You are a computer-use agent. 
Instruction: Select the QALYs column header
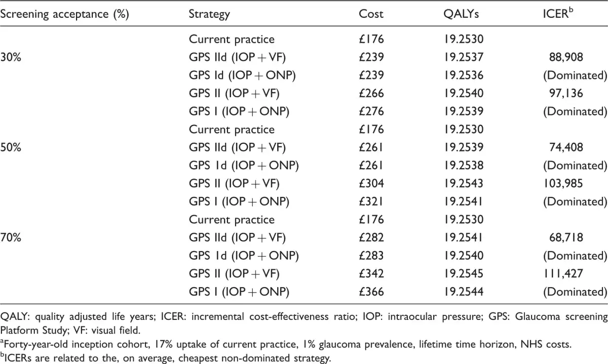pos(461,14)
